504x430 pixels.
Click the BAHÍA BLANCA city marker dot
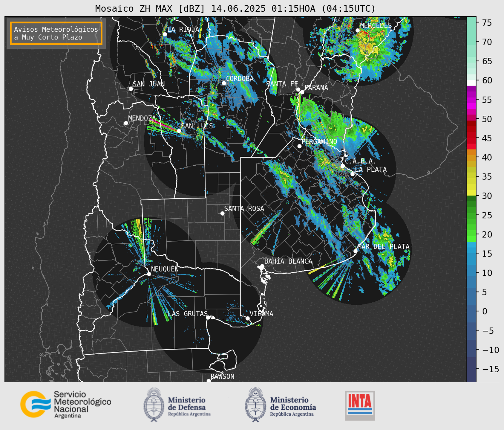pyautogui.click(x=262, y=266)
